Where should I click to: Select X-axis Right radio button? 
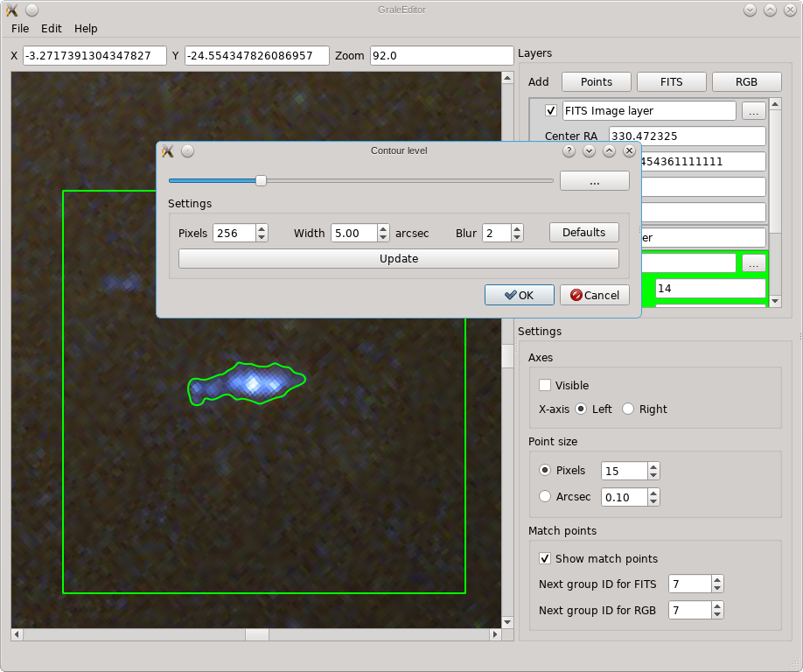pyautogui.click(x=628, y=409)
